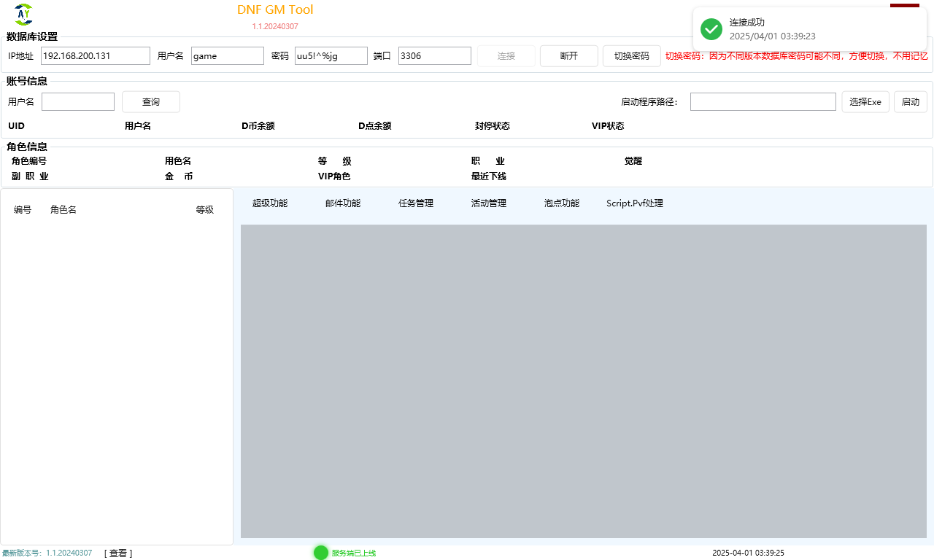Viewport: 934px width, 560px height.
Task: Focus the IP地址 input field
Action: click(96, 56)
